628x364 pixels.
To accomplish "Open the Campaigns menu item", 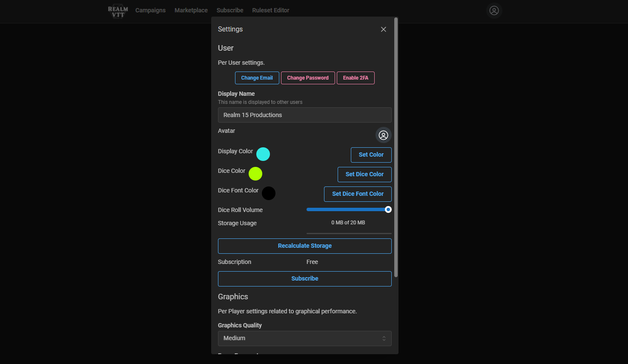I will tap(150, 10).
